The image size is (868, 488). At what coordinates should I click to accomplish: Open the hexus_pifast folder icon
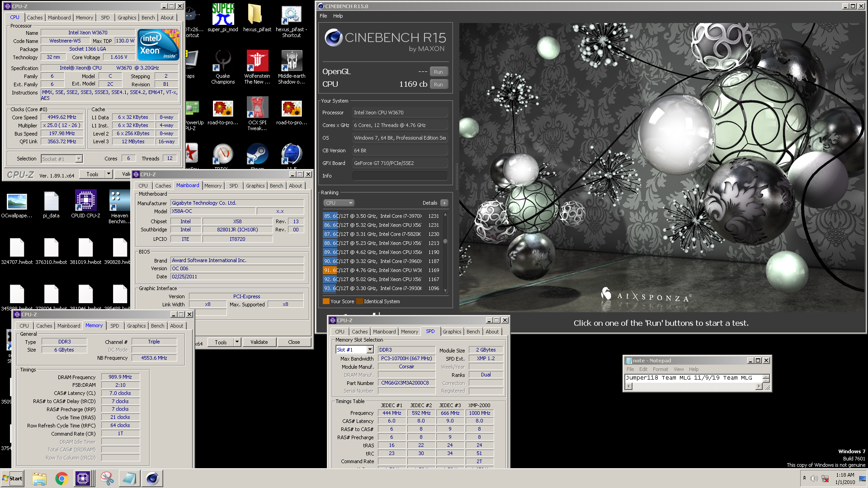(x=257, y=18)
